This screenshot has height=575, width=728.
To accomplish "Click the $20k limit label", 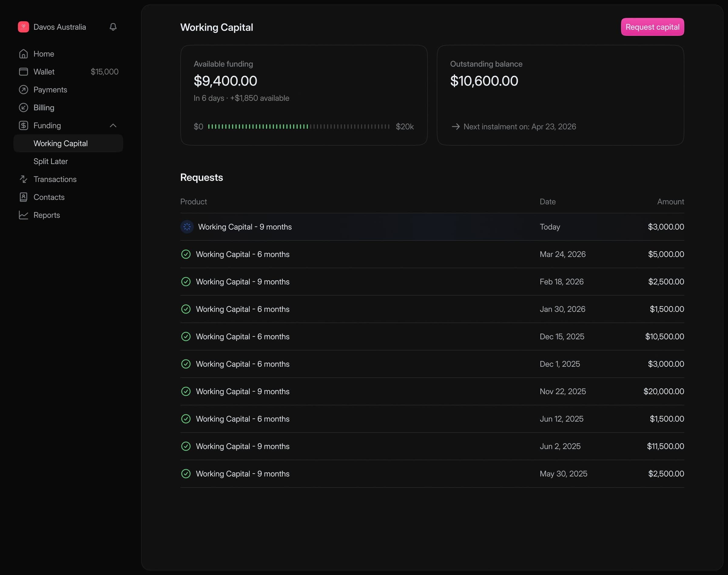I will (x=404, y=126).
